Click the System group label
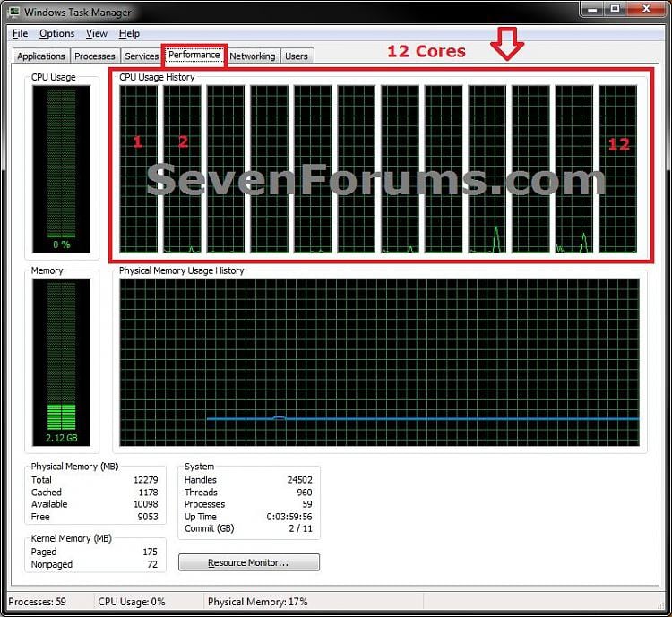The width and height of the screenshot is (672, 617). pos(199,467)
